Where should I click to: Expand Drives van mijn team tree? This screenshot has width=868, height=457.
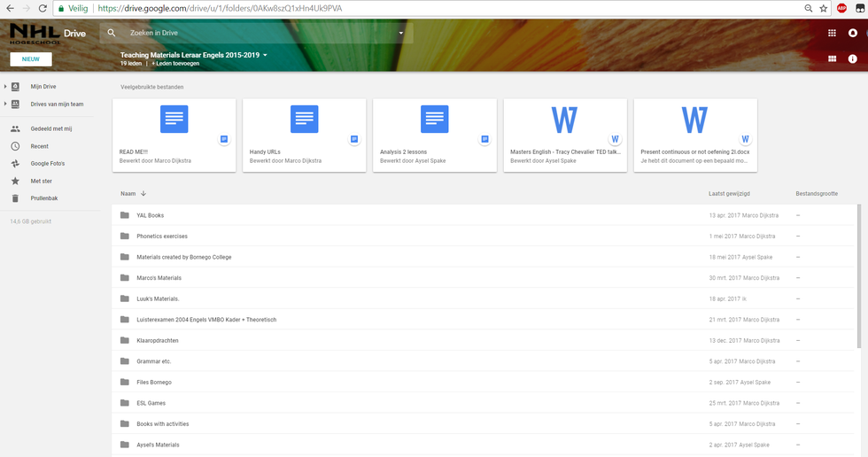pyautogui.click(x=5, y=104)
